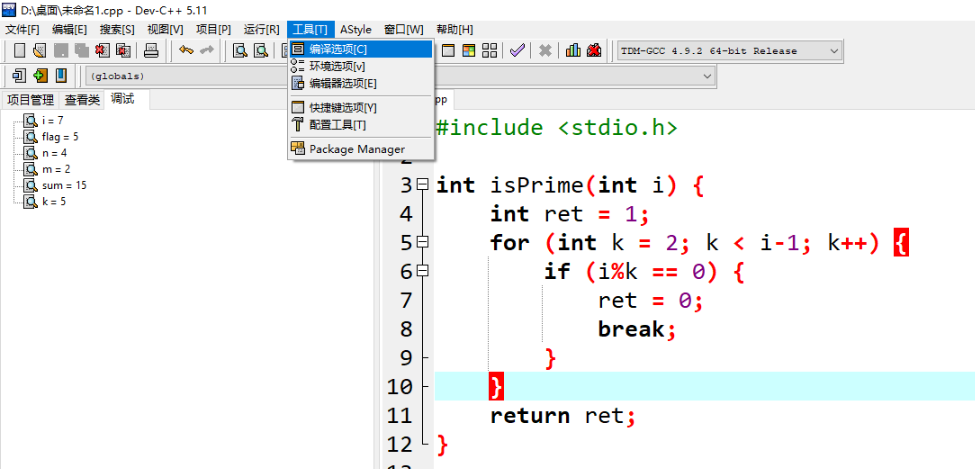Click the Undo arrow icon

[x=186, y=51]
